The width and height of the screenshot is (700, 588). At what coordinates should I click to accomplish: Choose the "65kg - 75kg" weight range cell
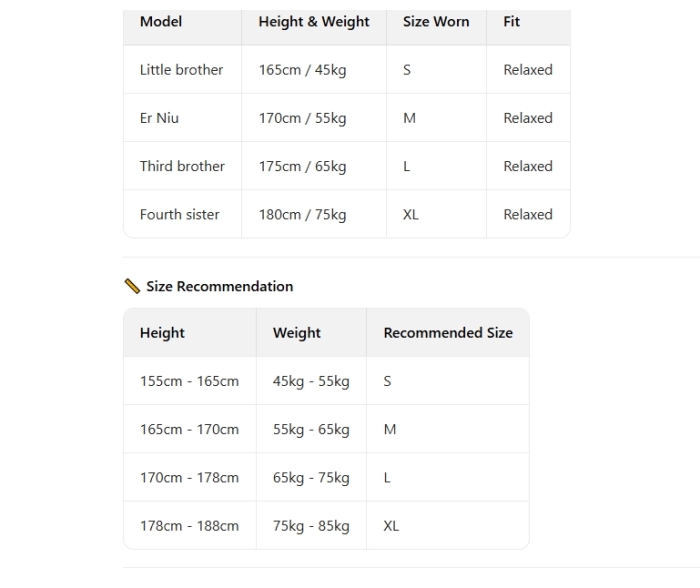(x=311, y=478)
